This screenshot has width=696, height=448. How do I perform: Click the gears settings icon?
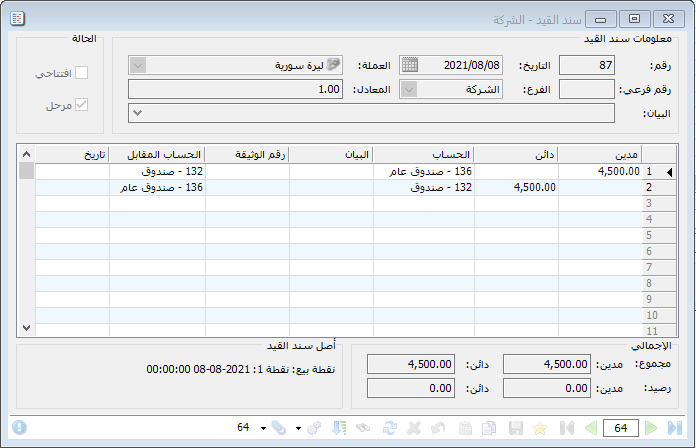point(314,428)
